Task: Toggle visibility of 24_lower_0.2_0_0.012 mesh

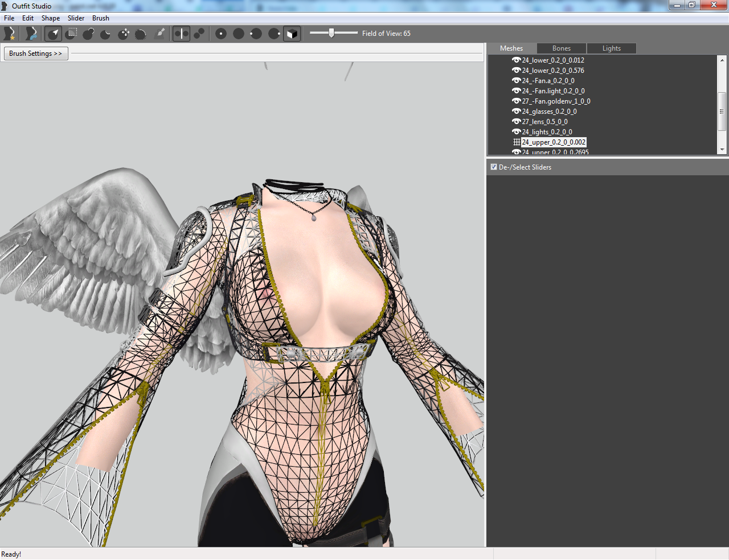Action: coord(517,60)
